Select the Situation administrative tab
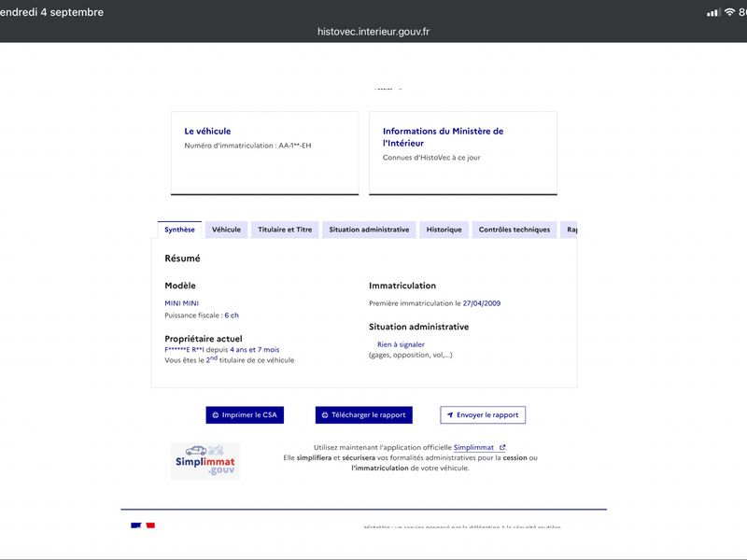Image resolution: width=747 pixels, height=560 pixels. 369,230
